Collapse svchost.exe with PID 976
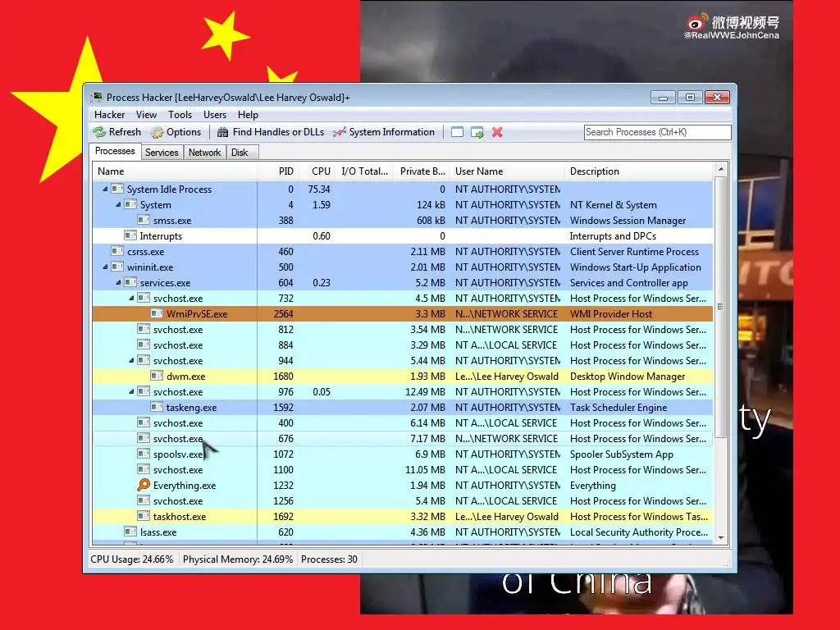 (131, 391)
